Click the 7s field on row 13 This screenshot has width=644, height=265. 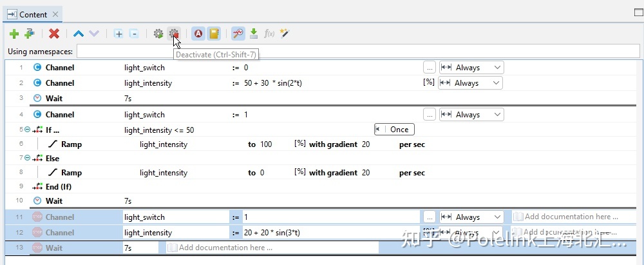coord(141,248)
